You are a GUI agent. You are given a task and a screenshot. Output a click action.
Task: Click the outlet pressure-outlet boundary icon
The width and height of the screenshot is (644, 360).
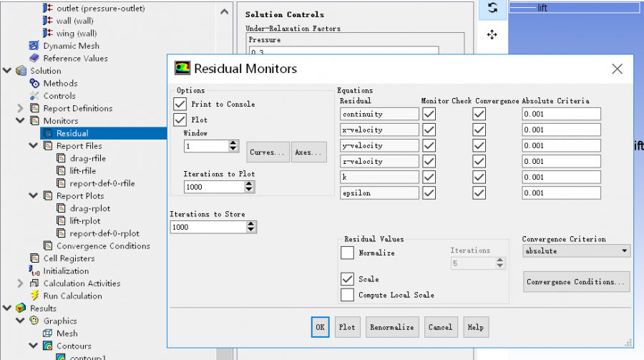[48, 8]
